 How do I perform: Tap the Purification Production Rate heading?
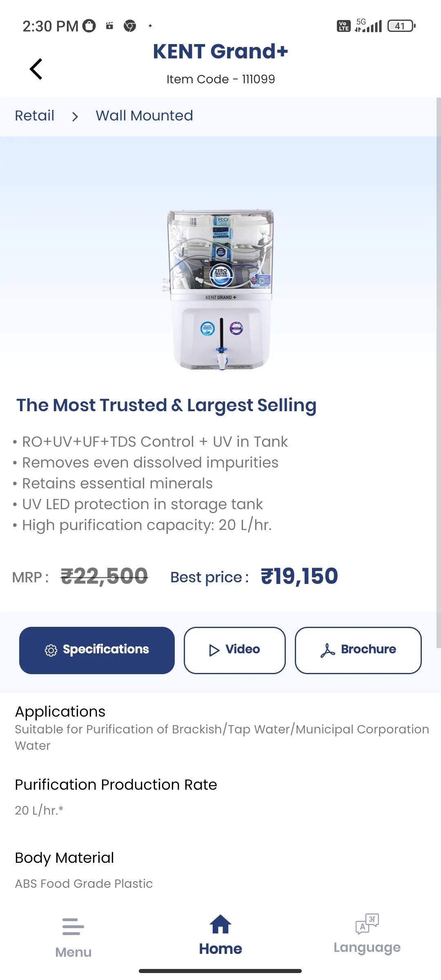[x=116, y=785]
